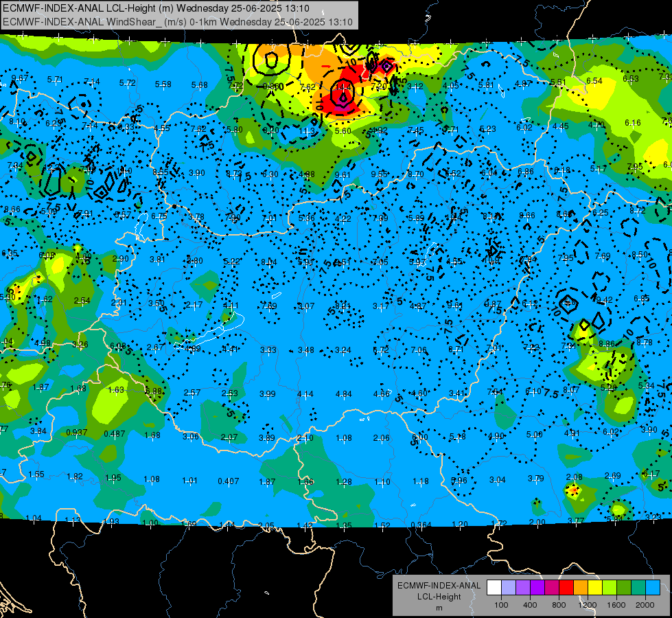The height and width of the screenshot is (618, 672).
Task: Click the wind shear value 3.99
Action: point(268,393)
